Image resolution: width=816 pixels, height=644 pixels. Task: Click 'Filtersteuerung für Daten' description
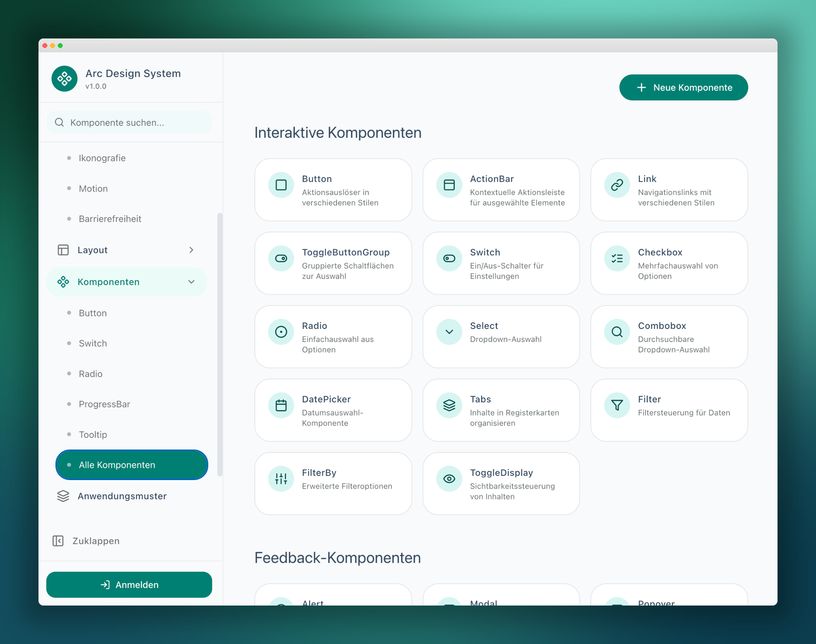tap(684, 413)
